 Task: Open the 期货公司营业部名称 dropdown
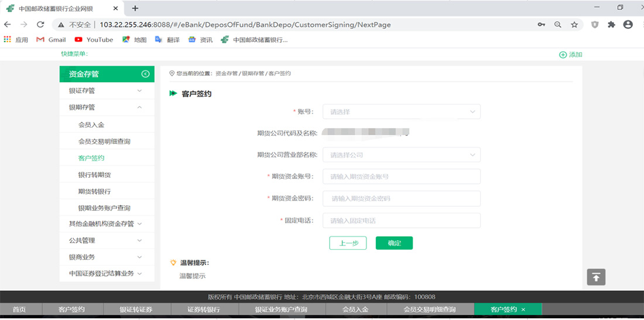tap(404, 155)
